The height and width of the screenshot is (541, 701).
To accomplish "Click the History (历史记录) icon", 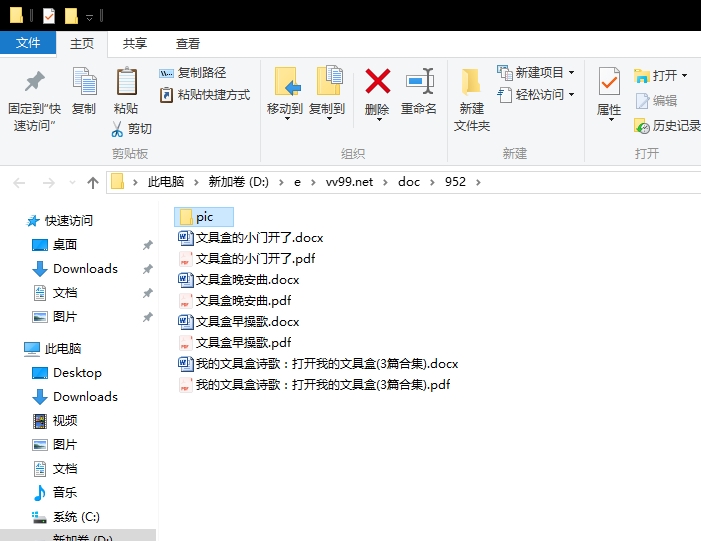I will tap(642, 126).
